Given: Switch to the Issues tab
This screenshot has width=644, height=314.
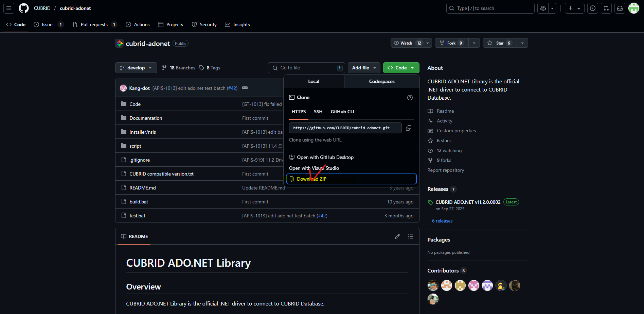Looking at the screenshot, I should coord(48,24).
